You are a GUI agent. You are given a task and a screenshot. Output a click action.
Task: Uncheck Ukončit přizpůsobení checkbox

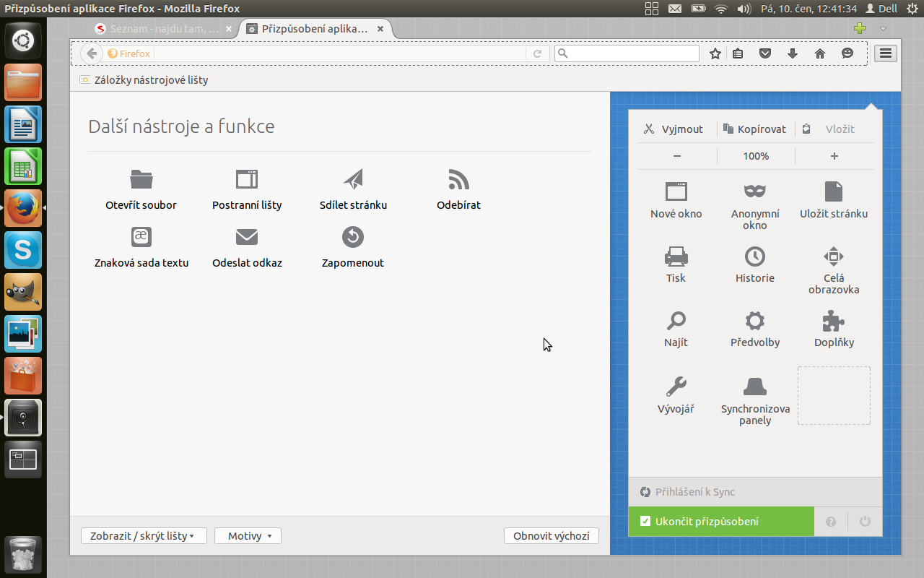(x=645, y=522)
